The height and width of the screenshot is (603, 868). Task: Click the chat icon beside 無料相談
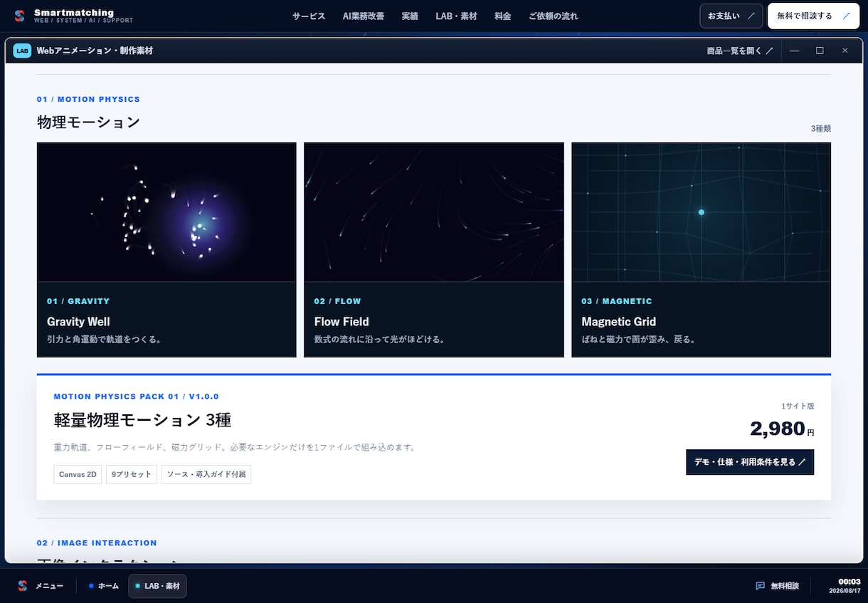760,586
